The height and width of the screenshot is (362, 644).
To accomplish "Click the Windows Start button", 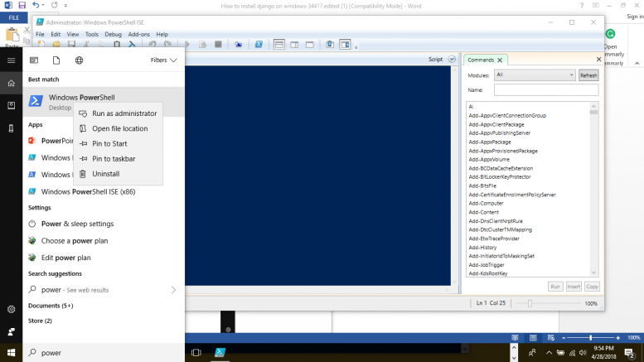I will 11,353.
